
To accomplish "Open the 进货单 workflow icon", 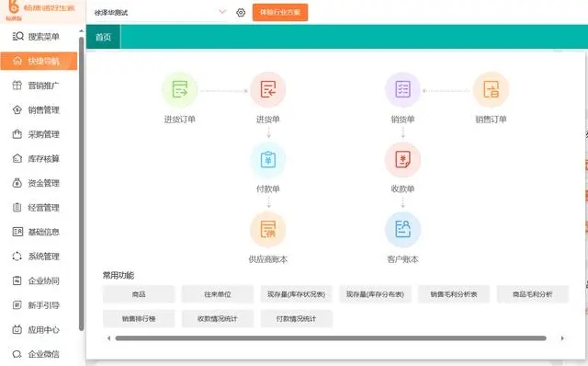I will [267, 90].
